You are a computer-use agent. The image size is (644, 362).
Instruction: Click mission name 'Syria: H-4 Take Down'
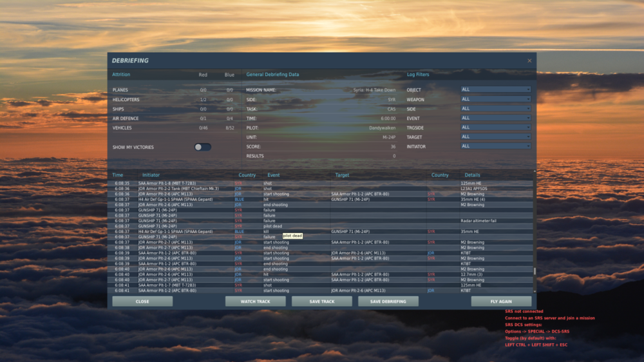(374, 90)
